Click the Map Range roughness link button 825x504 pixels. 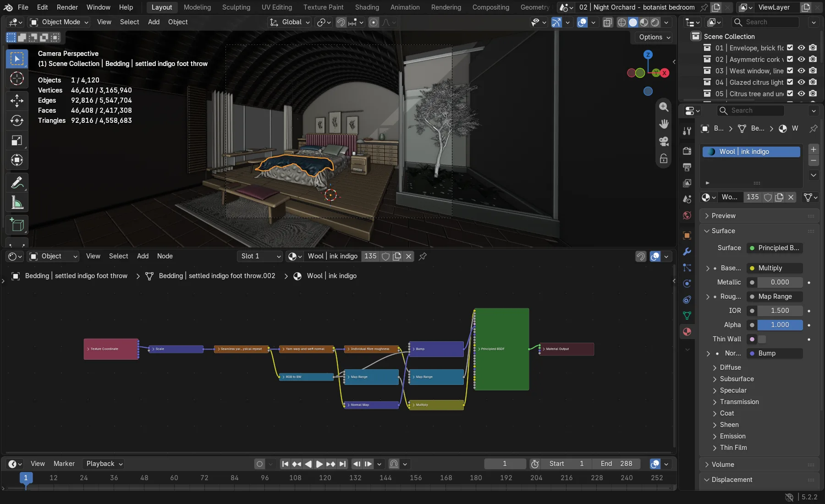point(775,296)
